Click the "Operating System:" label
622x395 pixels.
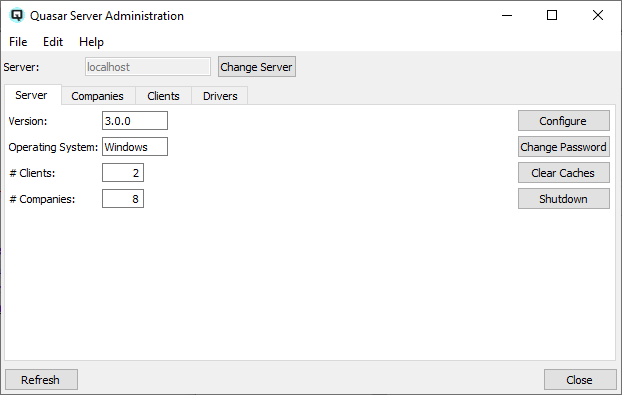pos(53,147)
